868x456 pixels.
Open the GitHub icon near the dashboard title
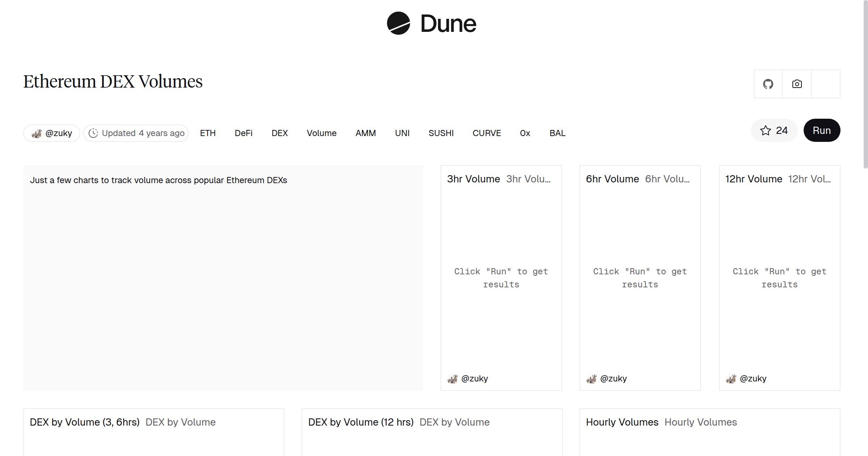pos(767,84)
